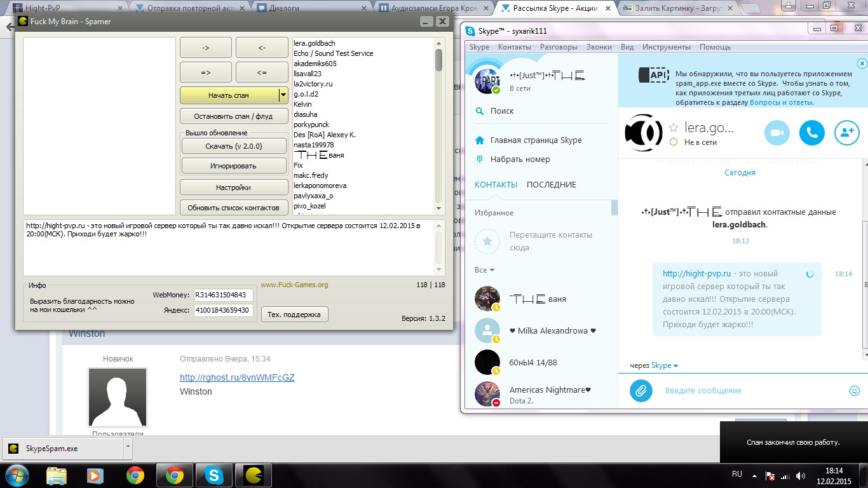Screen dimensions: 868x488
Task: Open the Звонки menu
Action: (599, 47)
